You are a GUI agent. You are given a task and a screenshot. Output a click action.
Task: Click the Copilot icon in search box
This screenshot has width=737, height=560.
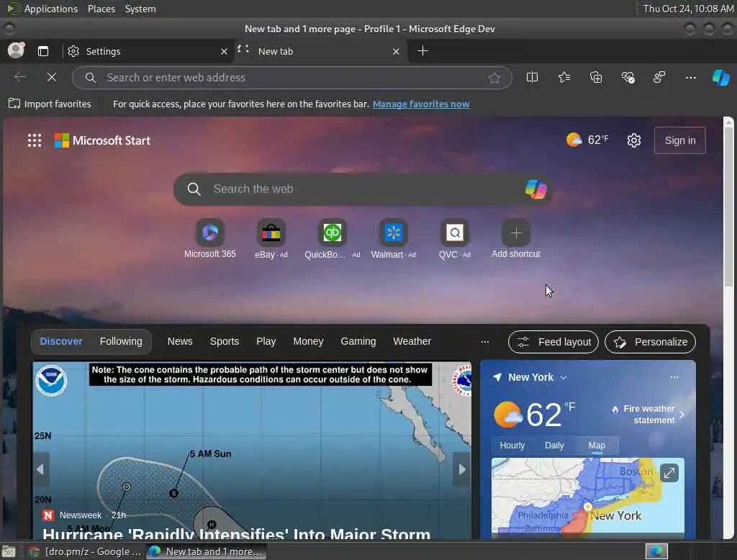tap(535, 189)
